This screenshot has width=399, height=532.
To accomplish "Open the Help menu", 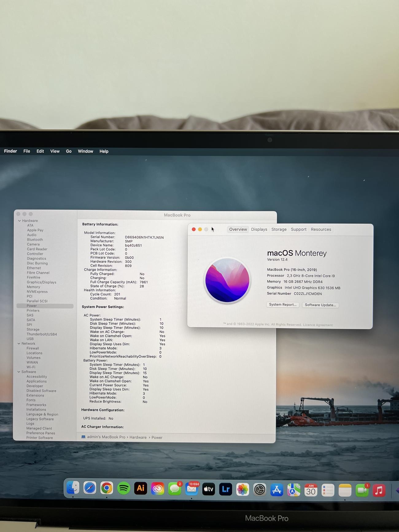I will (x=104, y=151).
